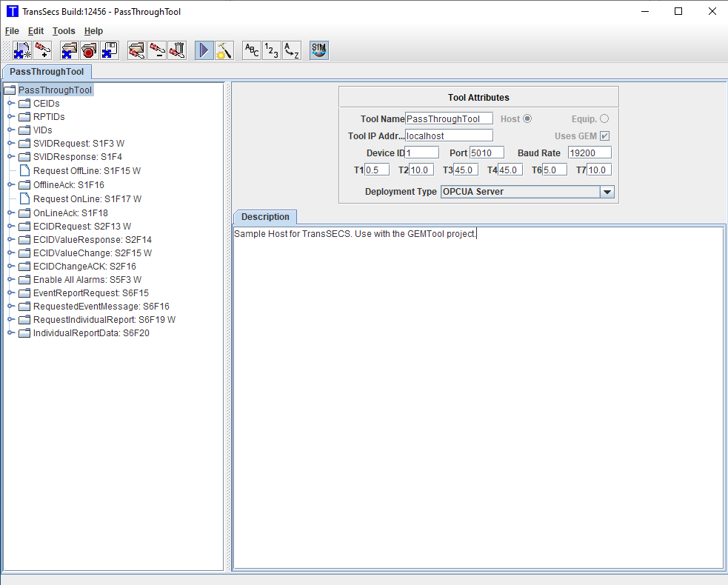Viewport: 728px width, 585px height.
Task: Click the 123 numeric sort icon
Action: (x=272, y=50)
